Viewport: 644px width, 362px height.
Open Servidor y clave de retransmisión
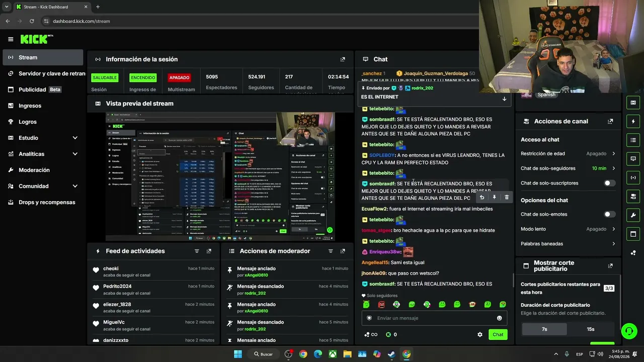click(43, 73)
